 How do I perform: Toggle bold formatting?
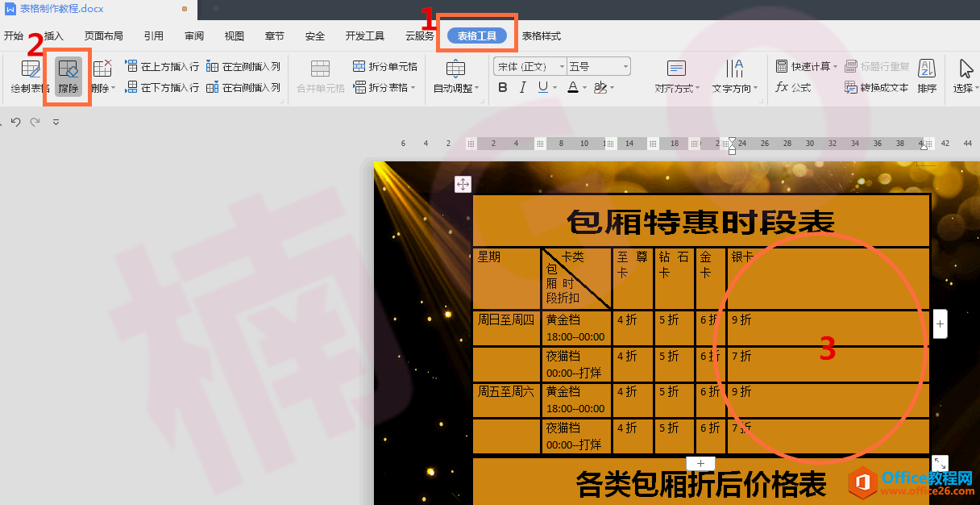(x=503, y=87)
